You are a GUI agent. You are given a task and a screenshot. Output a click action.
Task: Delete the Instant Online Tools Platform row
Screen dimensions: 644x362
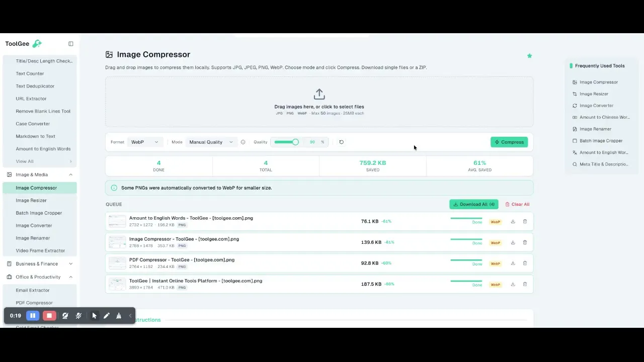[x=525, y=284]
